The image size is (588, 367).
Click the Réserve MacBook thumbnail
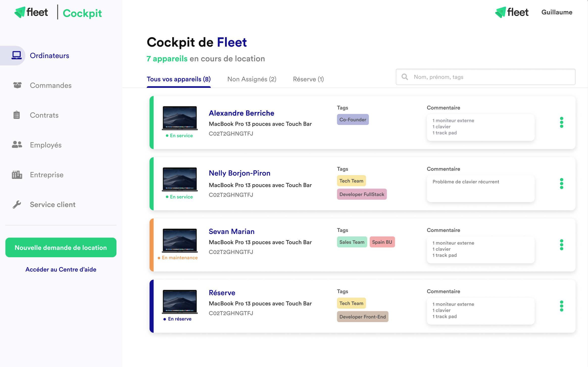pos(180,302)
